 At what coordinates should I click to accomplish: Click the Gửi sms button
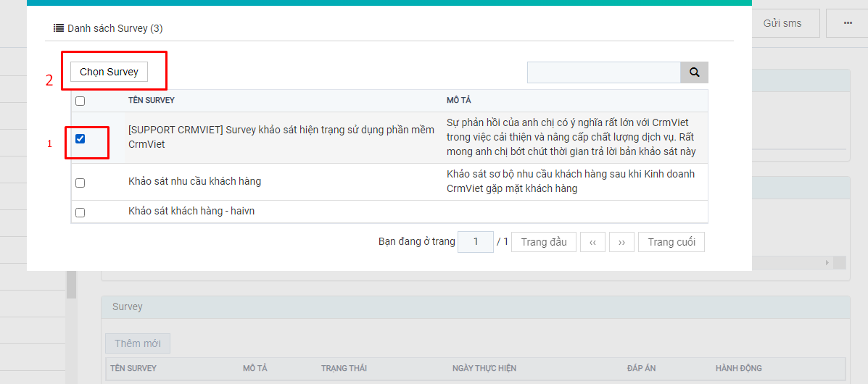[782, 23]
